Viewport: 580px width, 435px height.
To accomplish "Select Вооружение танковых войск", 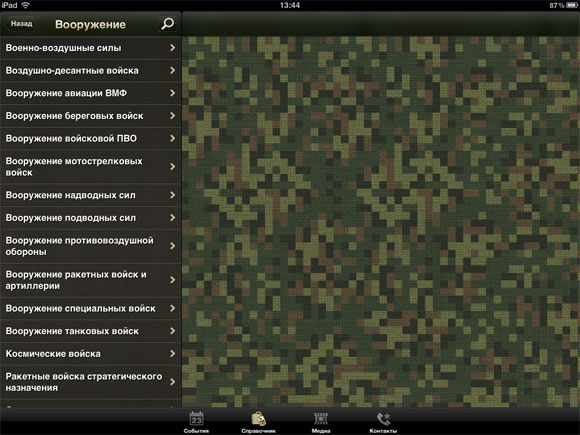I will click(91, 331).
